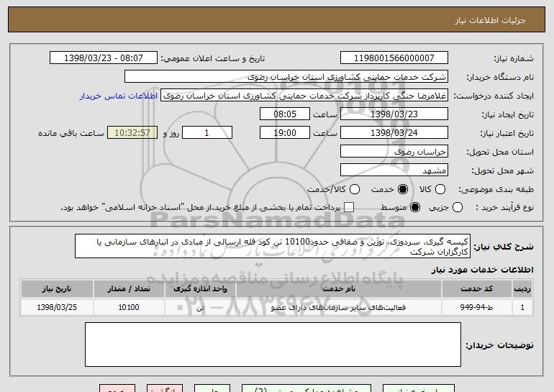Viewport: 554px width, 392px height.
Task: Select the خدمت radio button
Action: point(403,189)
